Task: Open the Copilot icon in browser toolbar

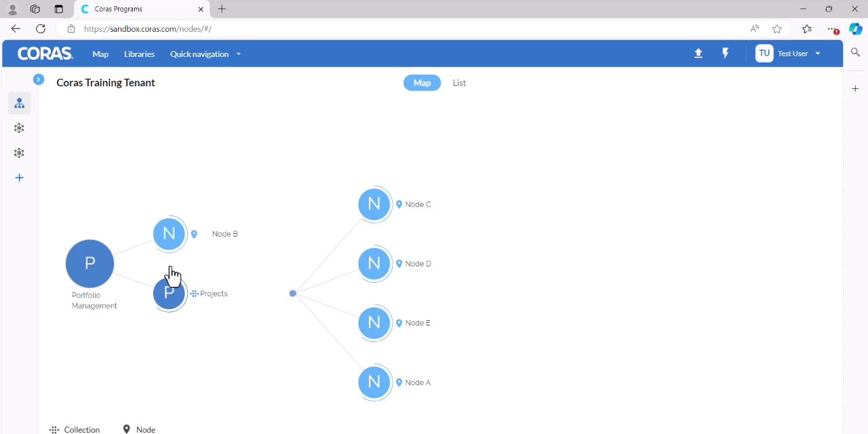Action: [x=856, y=28]
